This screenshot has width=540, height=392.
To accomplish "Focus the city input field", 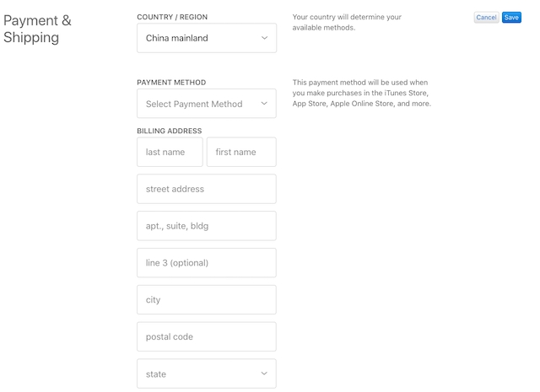I will [x=206, y=300].
